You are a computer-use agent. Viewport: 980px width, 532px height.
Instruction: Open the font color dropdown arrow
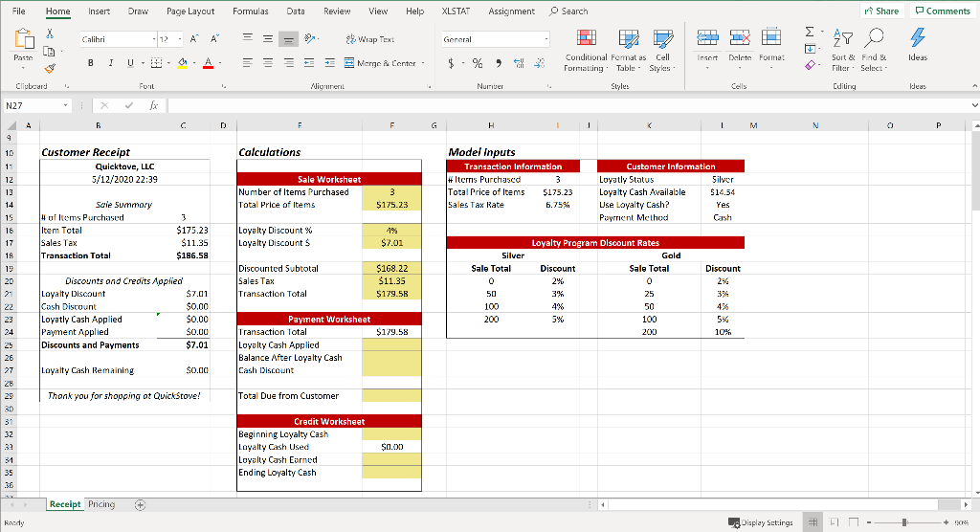pos(220,63)
